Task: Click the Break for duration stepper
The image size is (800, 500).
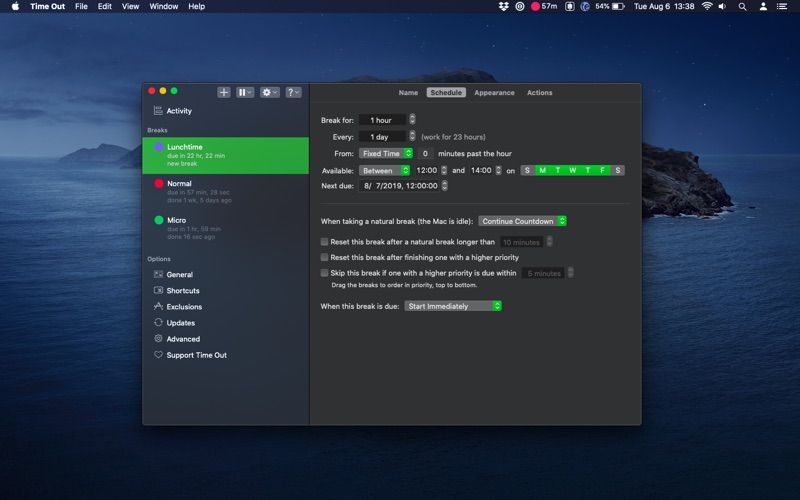Action: tap(412, 119)
